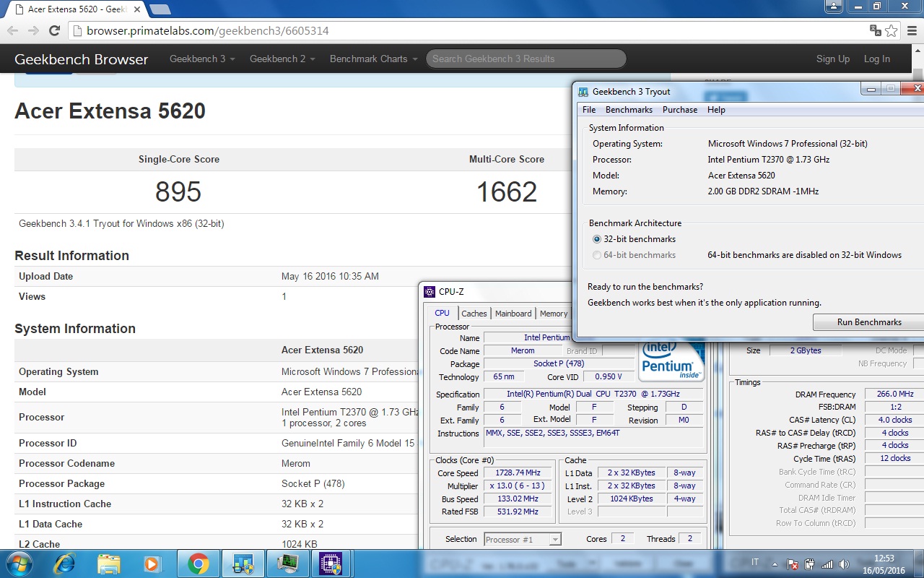Screen dimensions: 924x578
Task: Open Windows Explorer from the taskbar
Action: [x=108, y=563]
